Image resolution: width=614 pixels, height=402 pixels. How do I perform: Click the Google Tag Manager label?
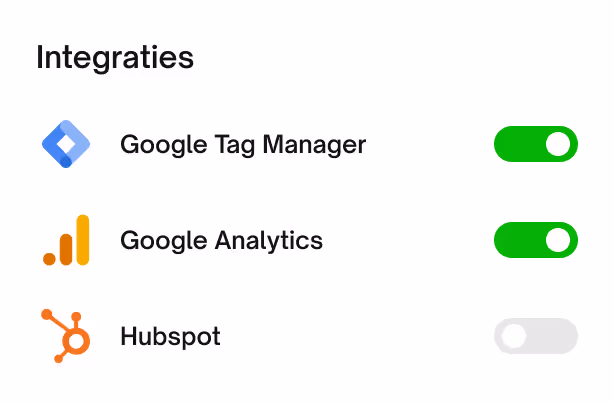click(x=243, y=145)
